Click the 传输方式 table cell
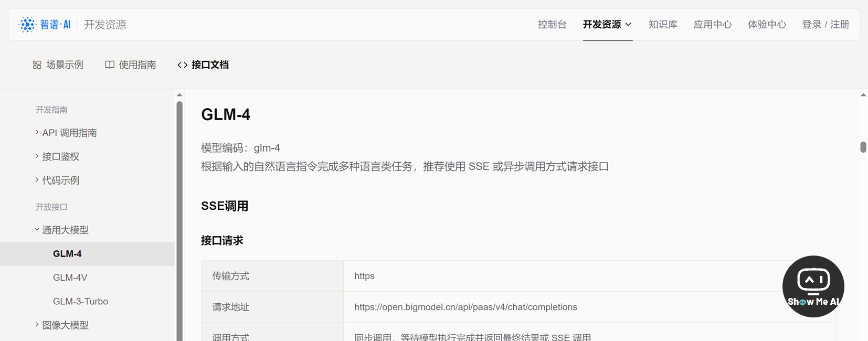Screen dimensions: 868x341 tap(272, 276)
